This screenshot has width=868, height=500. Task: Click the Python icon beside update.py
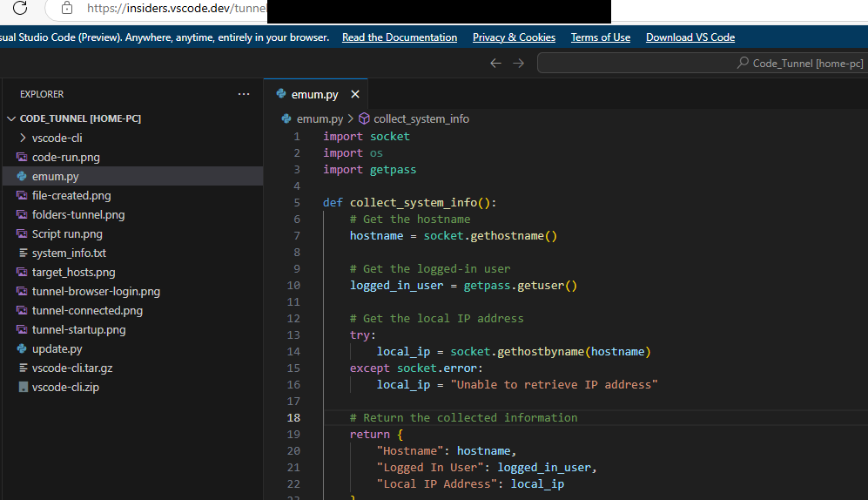coord(22,348)
